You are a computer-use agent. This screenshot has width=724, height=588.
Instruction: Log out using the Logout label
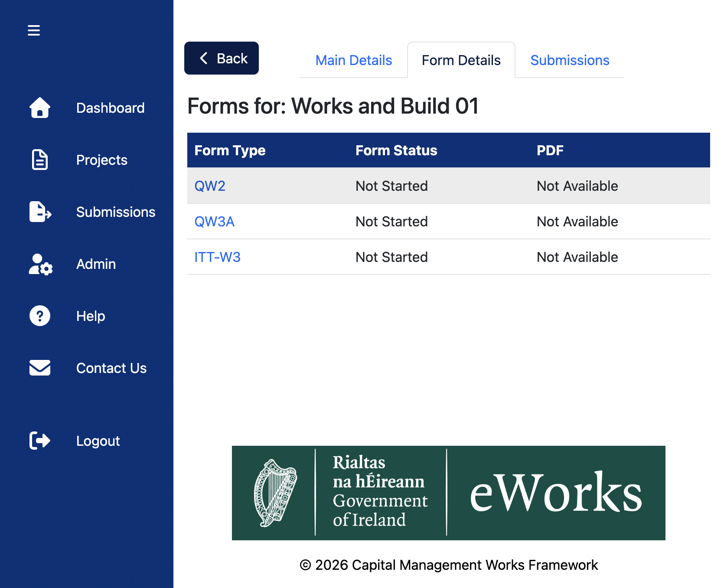[98, 441]
